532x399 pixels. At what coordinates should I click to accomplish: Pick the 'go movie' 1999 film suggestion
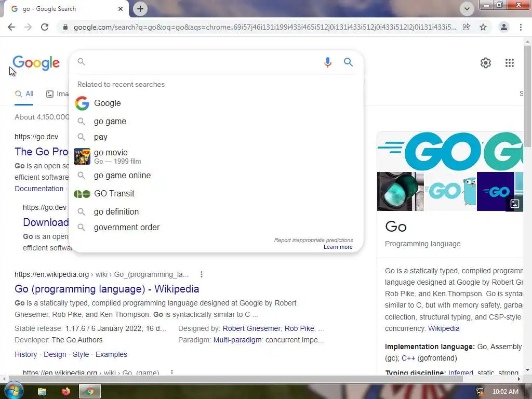[217, 156]
